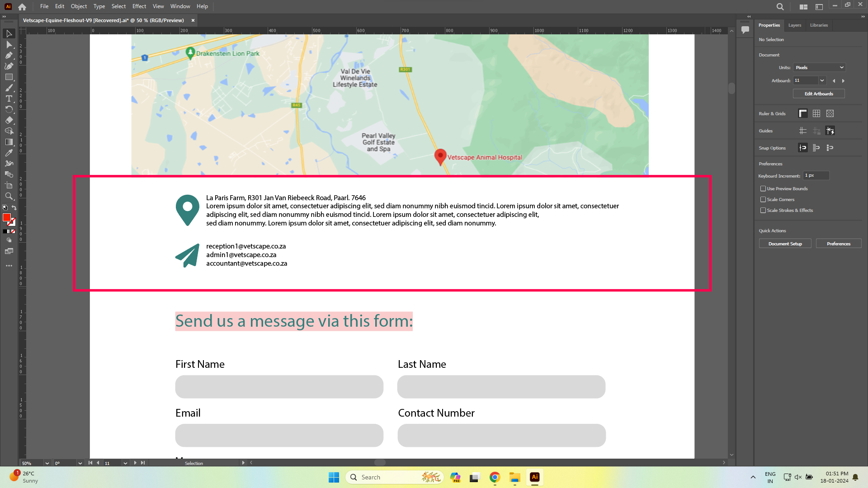Select the Pen tool
The height and width of the screenshot is (488, 868).
(x=9, y=56)
